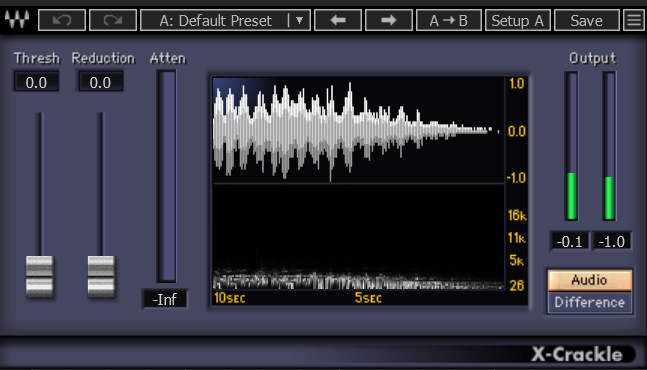
Task: Click the waveform display
Action: pos(358,130)
